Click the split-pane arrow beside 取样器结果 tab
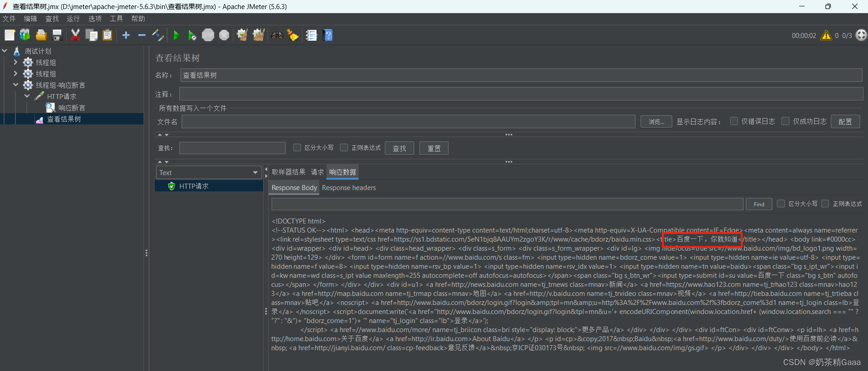Screen dimensions: 868x371 point(266,172)
